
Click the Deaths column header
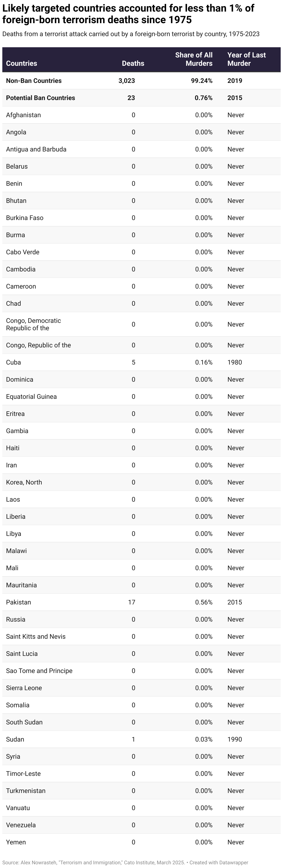pos(133,63)
